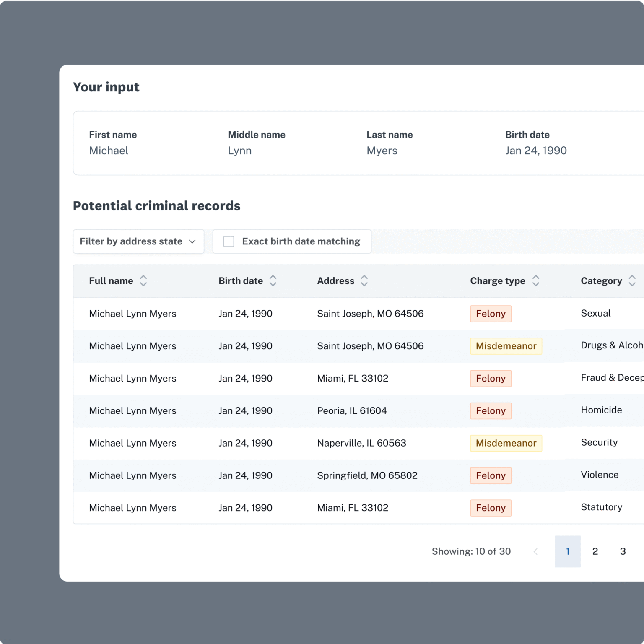The height and width of the screenshot is (644, 644).
Task: Click the Misdemeanor label on Naperville row
Action: pyautogui.click(x=506, y=443)
